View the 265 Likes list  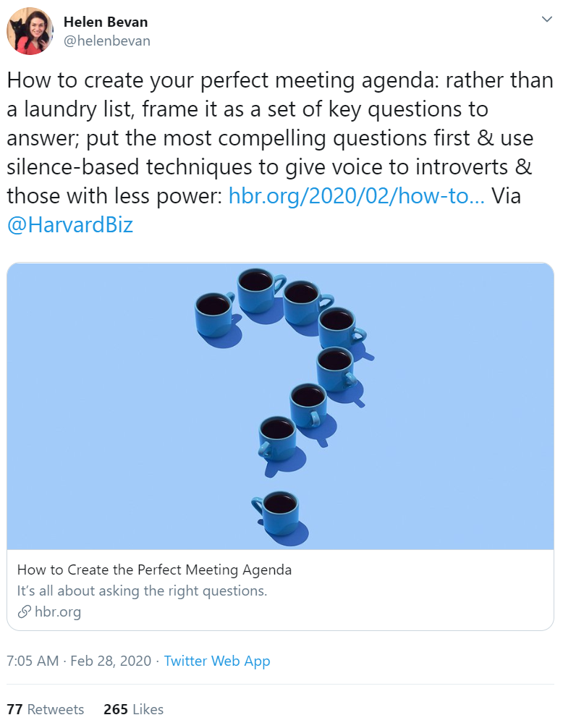click(134, 709)
